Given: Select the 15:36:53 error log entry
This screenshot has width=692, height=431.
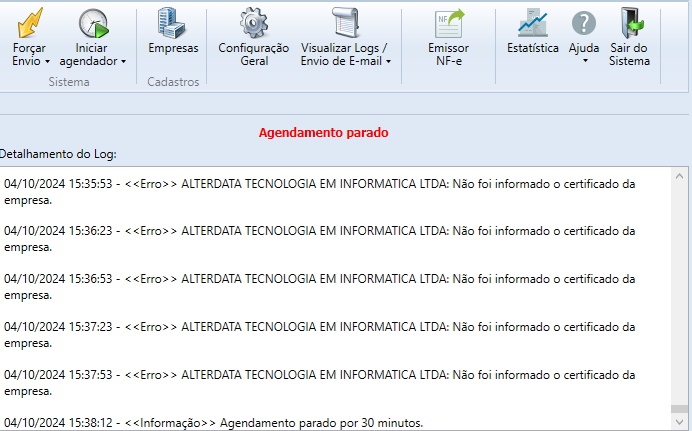Looking at the screenshot, I should tap(320, 287).
